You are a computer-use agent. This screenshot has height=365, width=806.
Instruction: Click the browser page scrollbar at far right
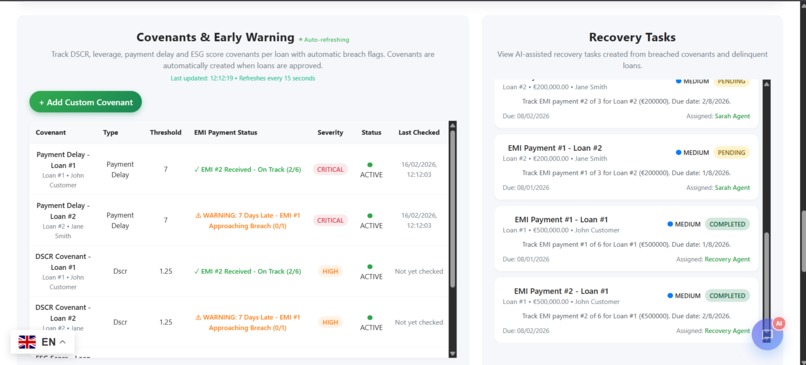[x=803, y=242]
